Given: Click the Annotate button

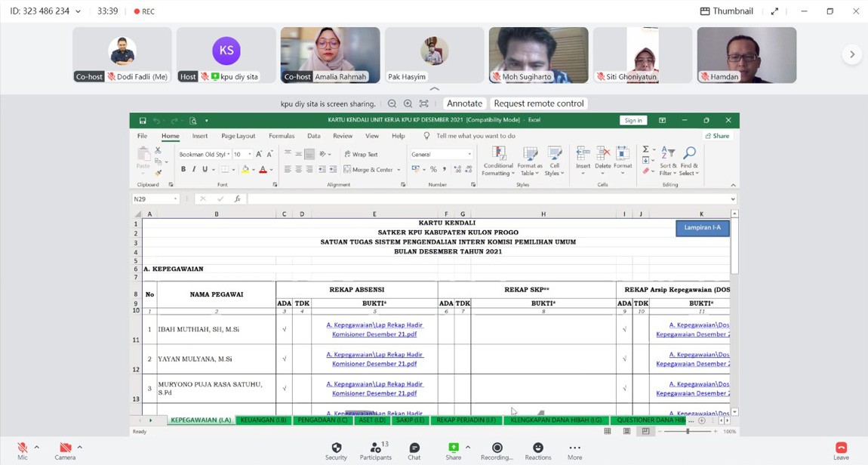Looking at the screenshot, I should coord(464,103).
